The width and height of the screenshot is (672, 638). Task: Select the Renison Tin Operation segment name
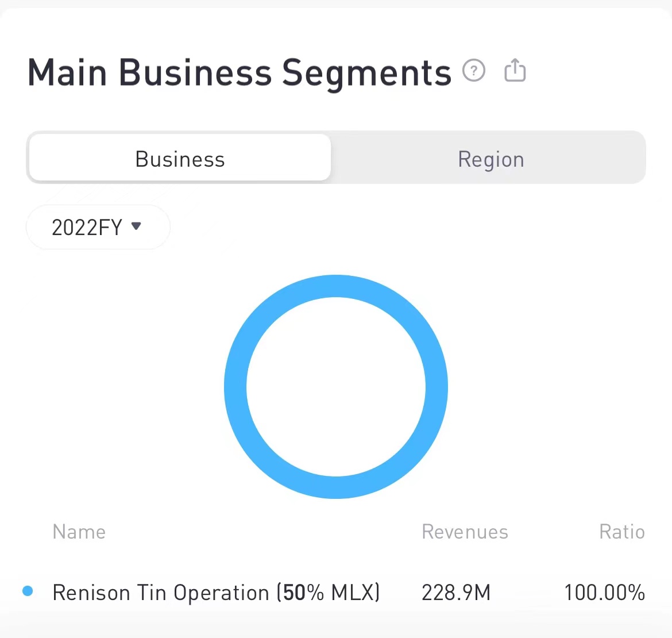tap(161, 593)
